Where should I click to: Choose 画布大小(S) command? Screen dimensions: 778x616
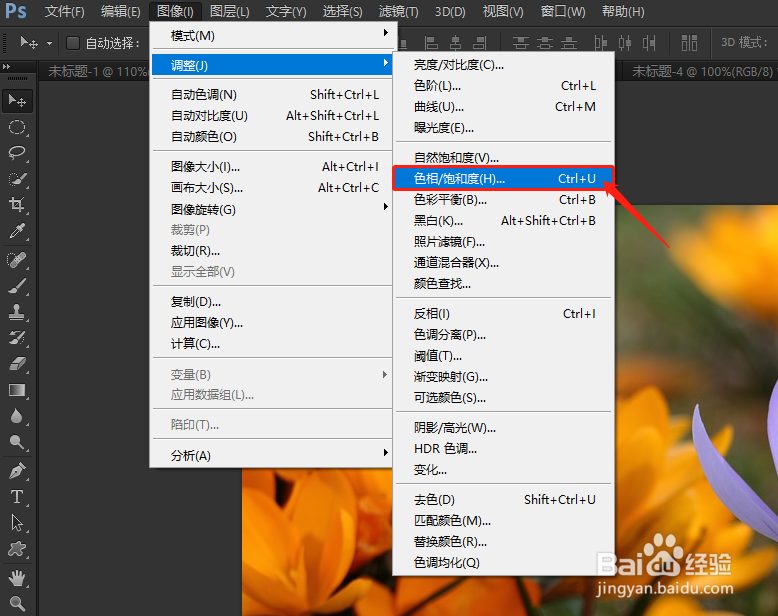[271, 187]
